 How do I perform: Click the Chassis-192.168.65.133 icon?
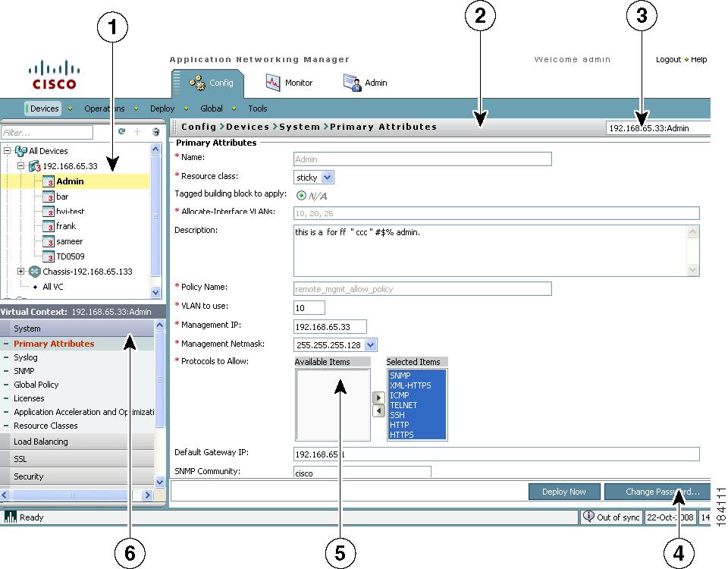[x=35, y=272]
